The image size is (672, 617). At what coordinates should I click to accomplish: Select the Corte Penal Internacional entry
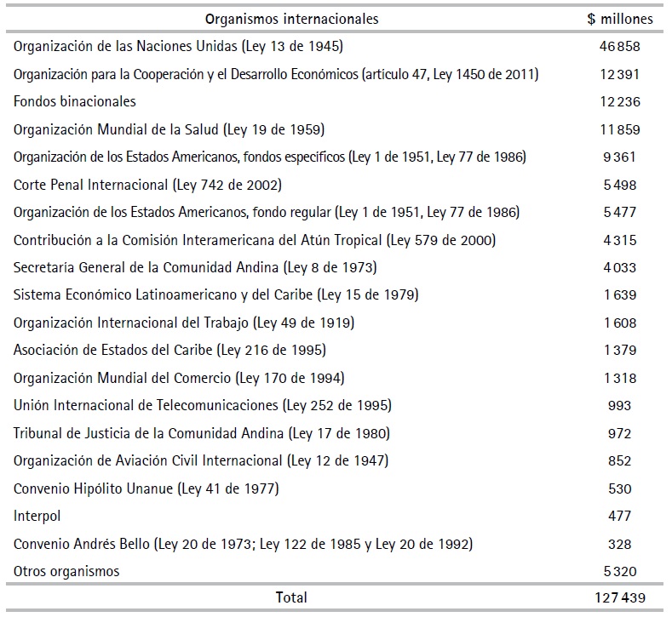pyautogui.click(x=147, y=185)
